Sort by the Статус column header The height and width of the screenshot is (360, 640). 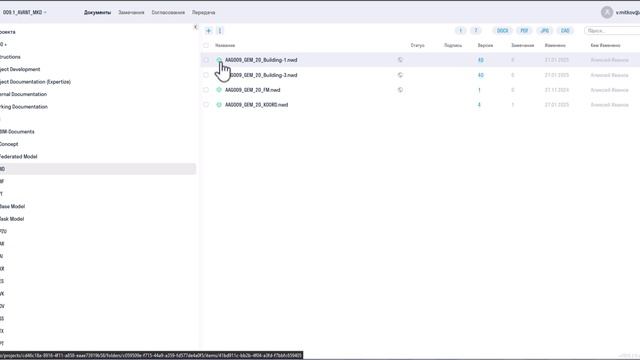point(417,45)
